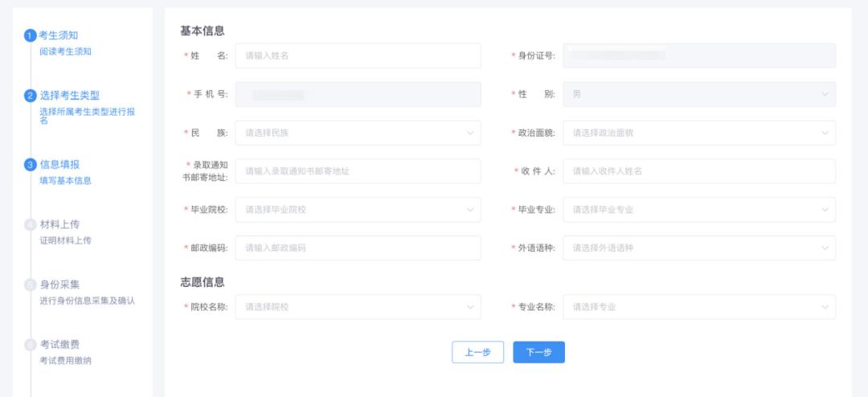Open the 政治面貌 dropdown

699,133
